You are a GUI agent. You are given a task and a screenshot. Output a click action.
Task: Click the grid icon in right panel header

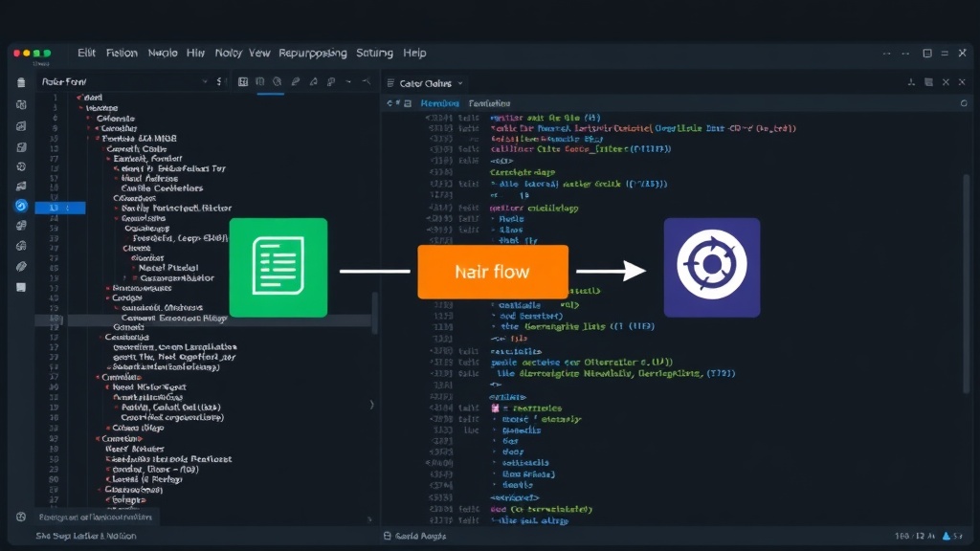pyautogui.click(x=928, y=82)
